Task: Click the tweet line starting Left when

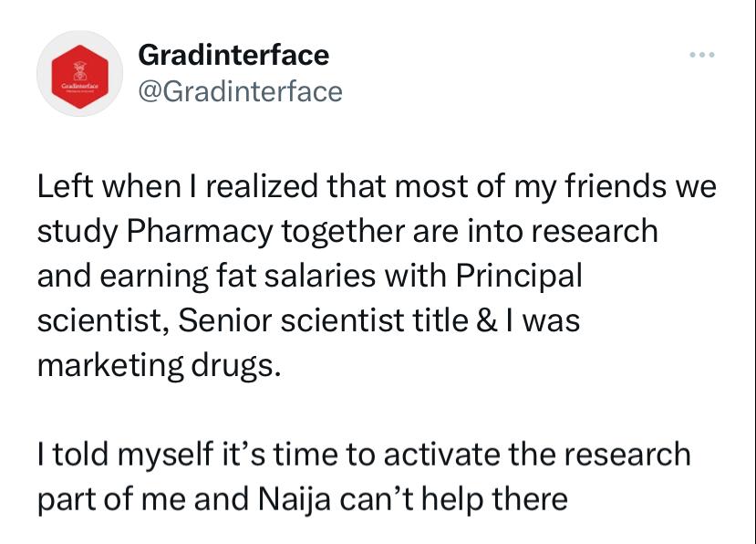Action: click(377, 186)
